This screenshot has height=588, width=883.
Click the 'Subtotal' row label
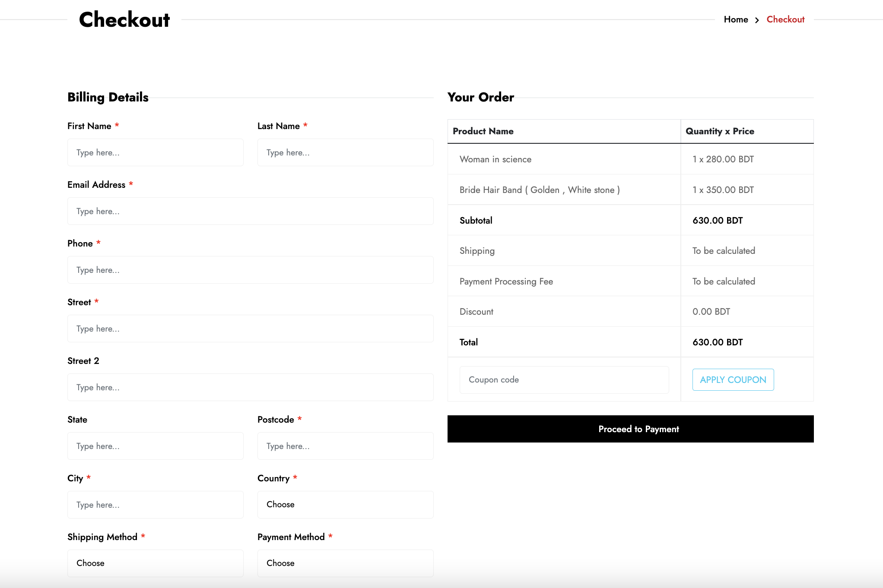pos(476,221)
